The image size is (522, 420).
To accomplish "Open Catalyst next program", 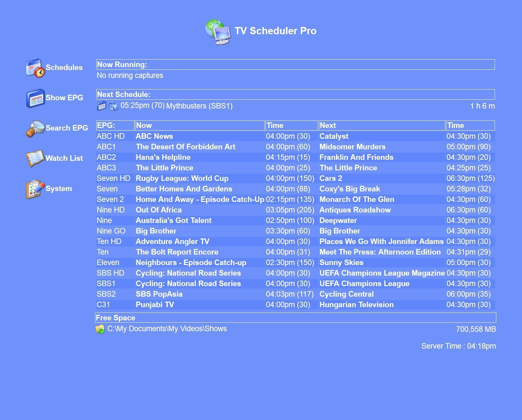I will [x=334, y=136].
